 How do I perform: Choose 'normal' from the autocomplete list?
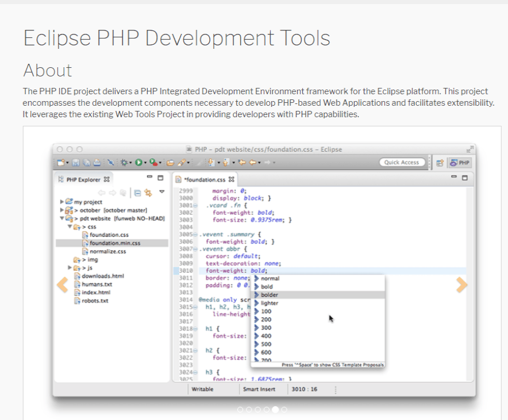(270, 279)
